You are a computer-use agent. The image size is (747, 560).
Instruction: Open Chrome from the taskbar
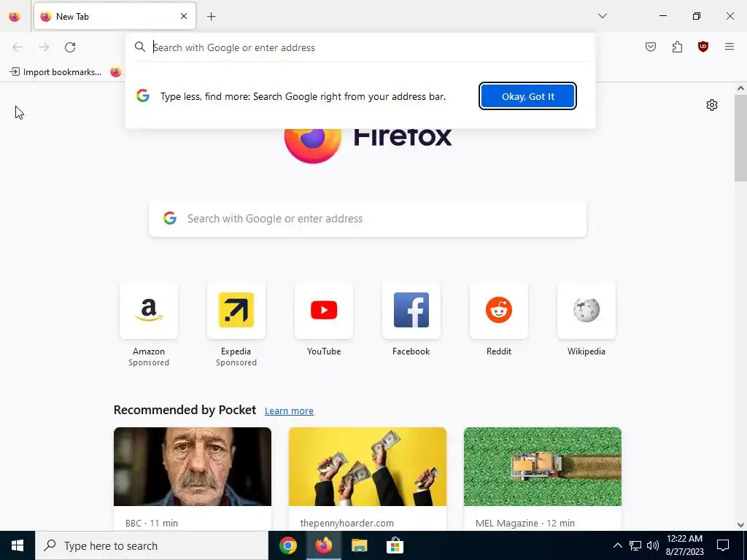(x=287, y=545)
